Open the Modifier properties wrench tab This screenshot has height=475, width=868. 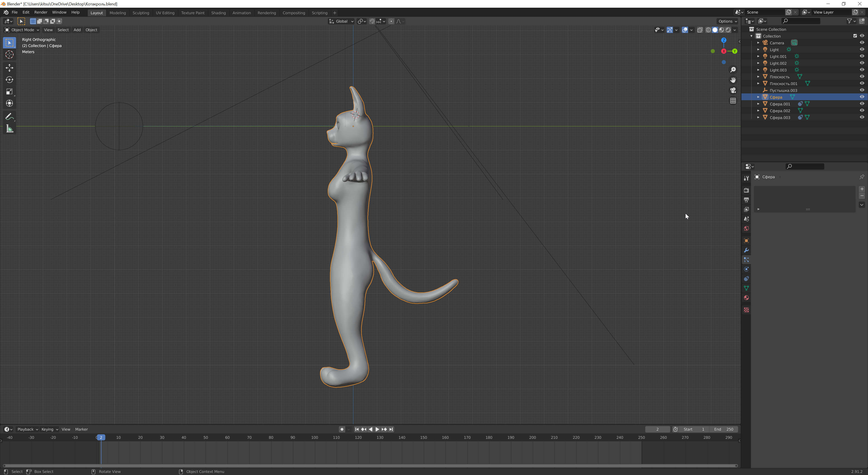pos(746,250)
